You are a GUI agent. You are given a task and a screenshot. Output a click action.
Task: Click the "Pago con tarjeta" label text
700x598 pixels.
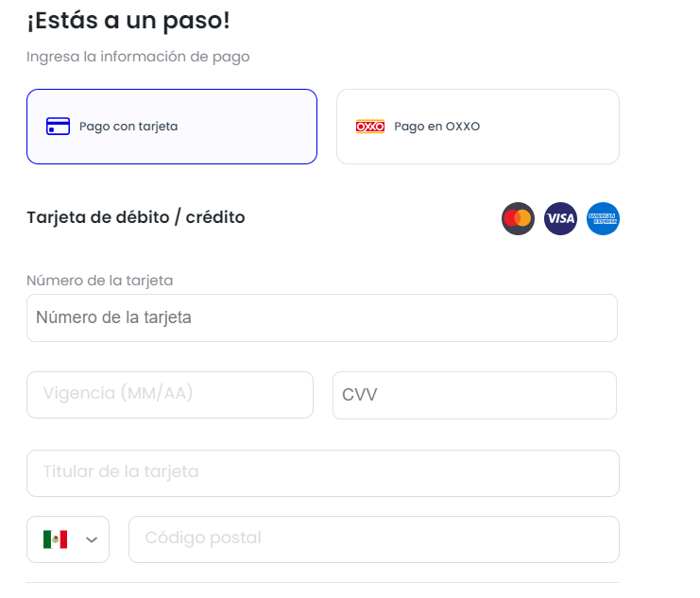click(x=128, y=127)
